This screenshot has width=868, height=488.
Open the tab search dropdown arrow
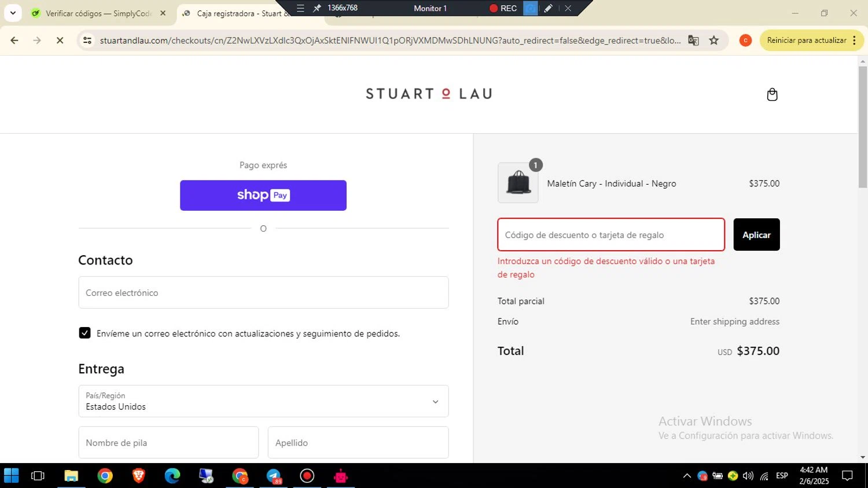[13, 13]
